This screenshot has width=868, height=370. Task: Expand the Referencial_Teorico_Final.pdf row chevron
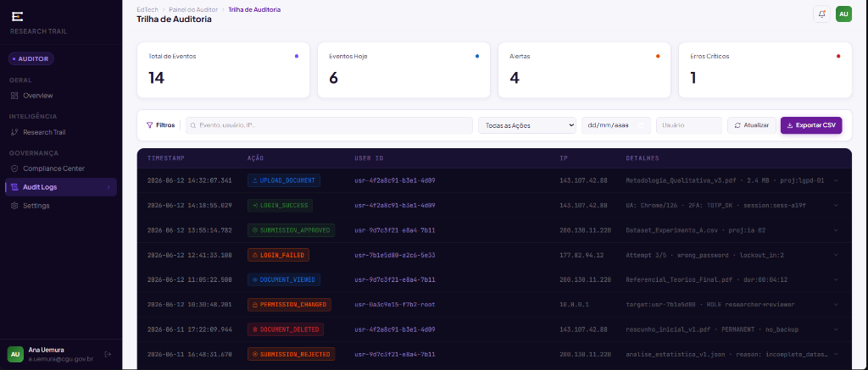tap(835, 280)
